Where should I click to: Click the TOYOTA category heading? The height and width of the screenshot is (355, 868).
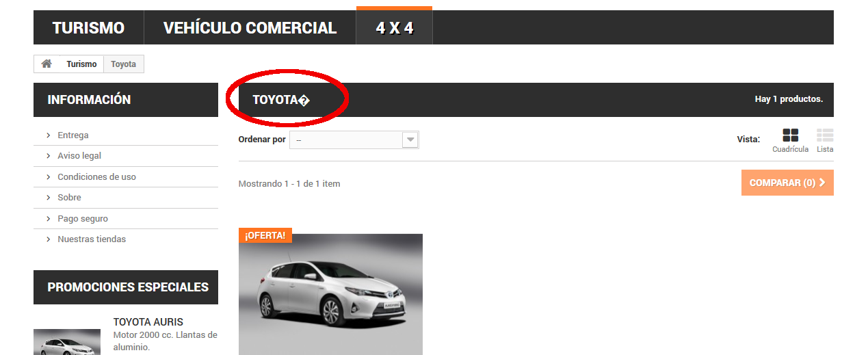click(x=281, y=100)
